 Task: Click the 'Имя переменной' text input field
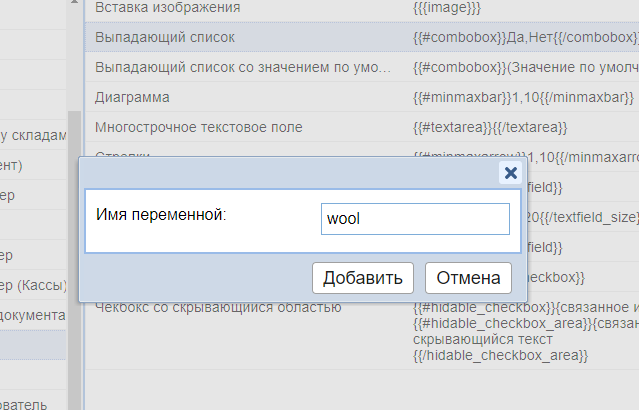pos(415,219)
